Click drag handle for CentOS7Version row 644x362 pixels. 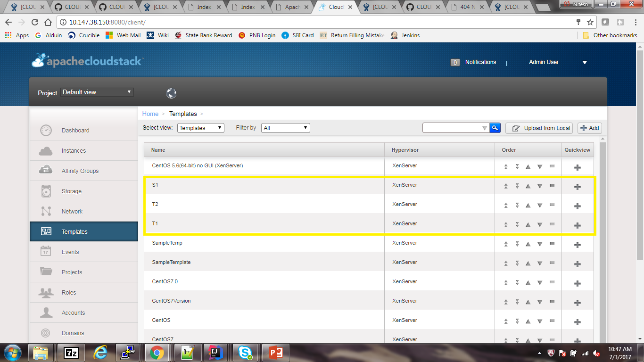(552, 302)
